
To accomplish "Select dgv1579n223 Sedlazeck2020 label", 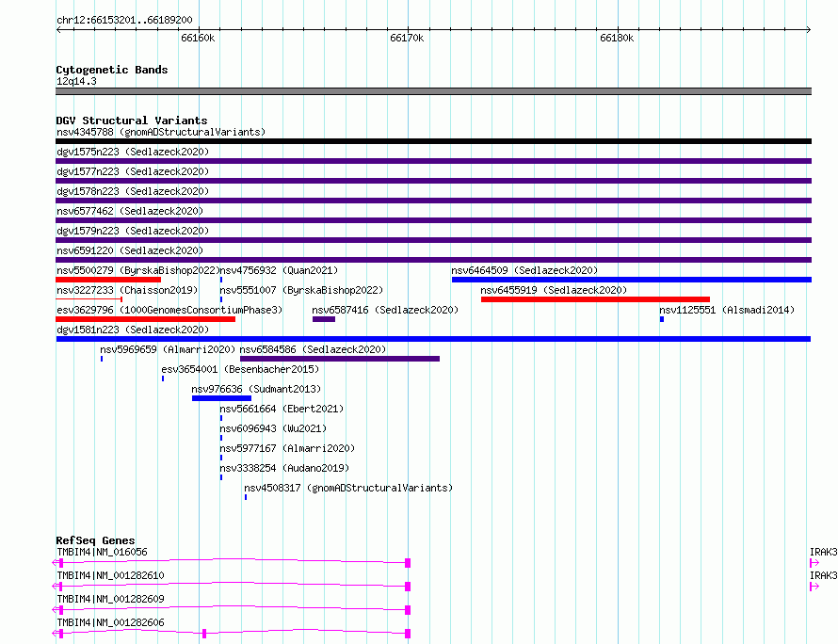I will (x=133, y=231).
